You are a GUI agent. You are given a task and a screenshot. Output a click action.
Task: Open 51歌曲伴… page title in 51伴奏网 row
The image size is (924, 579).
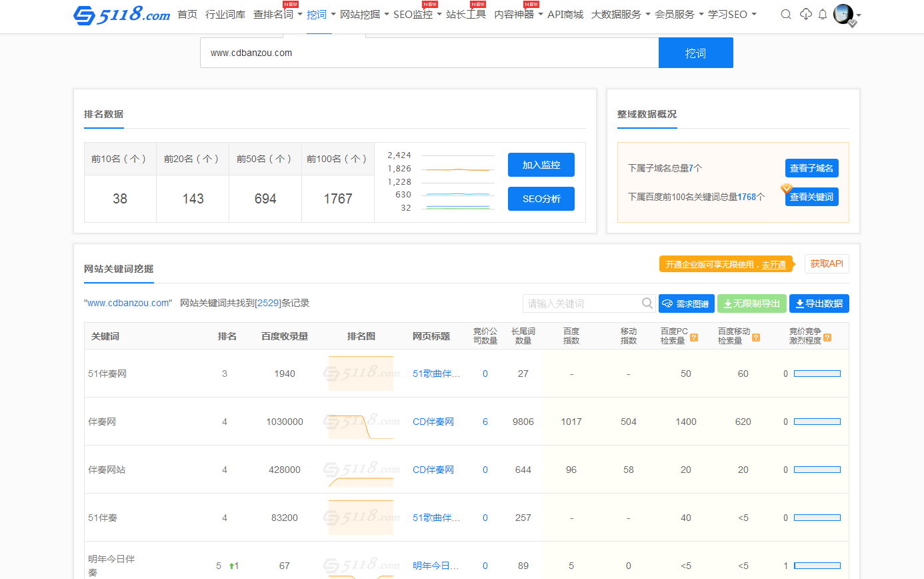pos(437,374)
